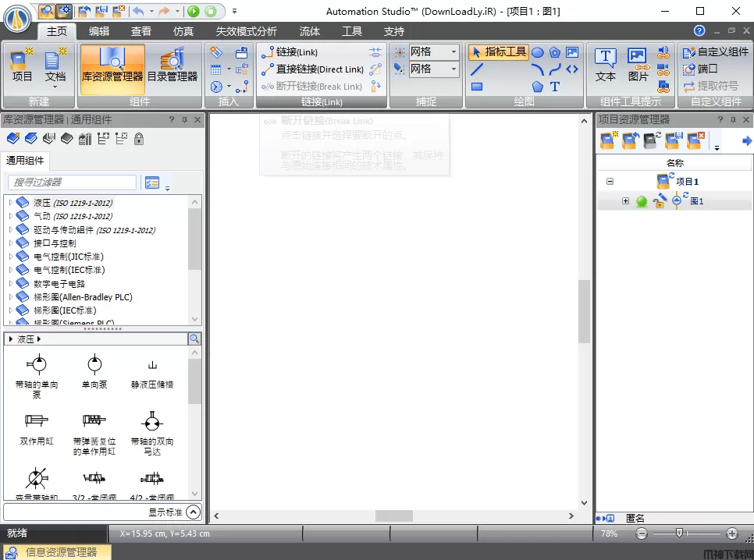The width and height of the screenshot is (754, 560).
Task: Open the 流体 ribbon tab
Action: point(310,31)
